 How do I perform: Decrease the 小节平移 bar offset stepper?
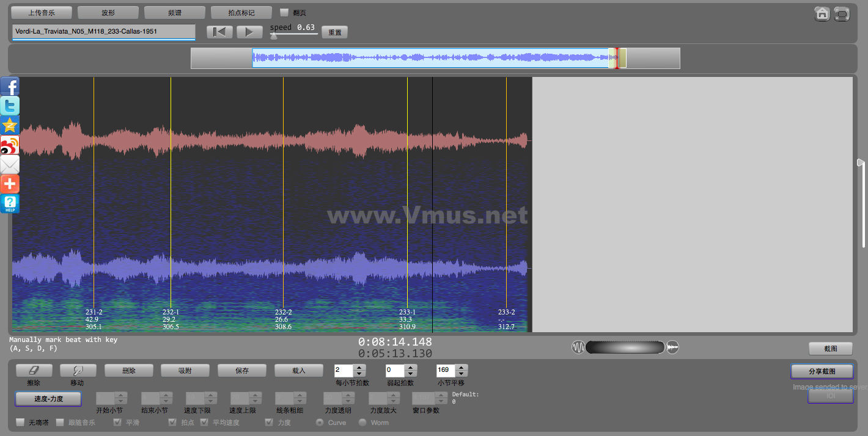tap(462, 374)
